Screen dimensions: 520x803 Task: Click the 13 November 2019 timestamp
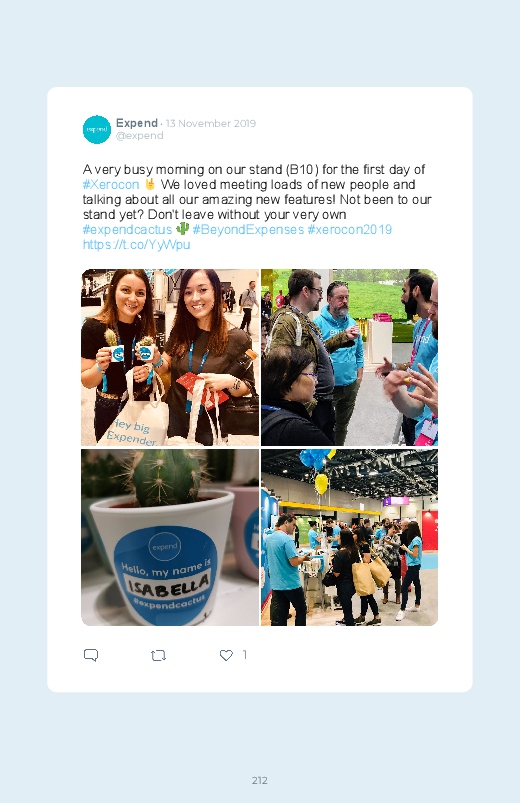[x=211, y=123]
